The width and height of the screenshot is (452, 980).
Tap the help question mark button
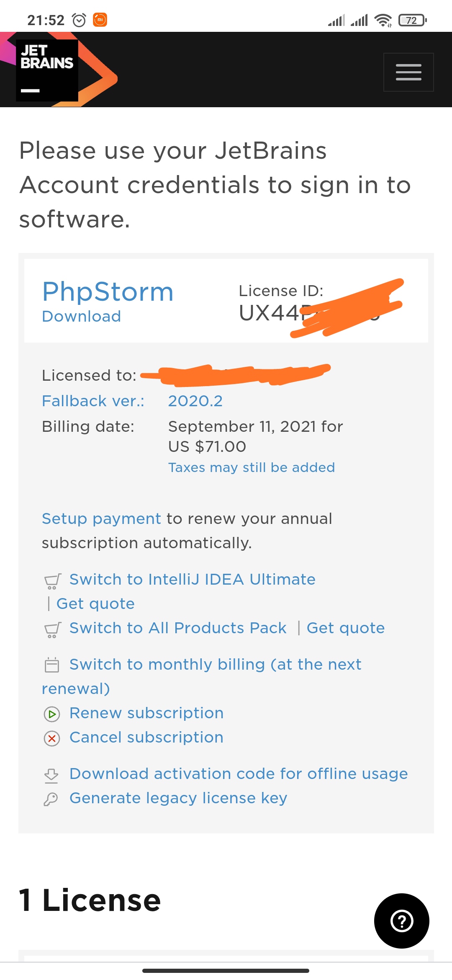point(401,921)
